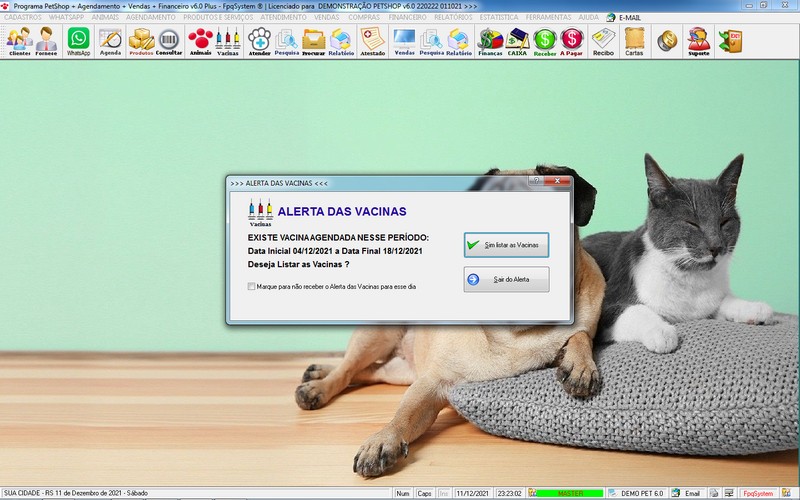Image resolution: width=800 pixels, height=500 pixels.
Task: Click the FpqSystem status bar link
Action: tap(758, 493)
